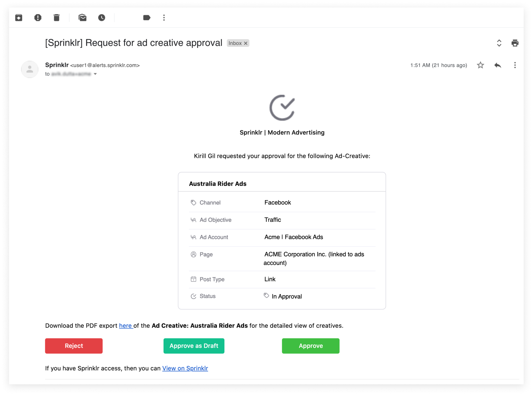532x394 pixels.
Task: Click the 'Channel' field label
Action: coord(210,203)
